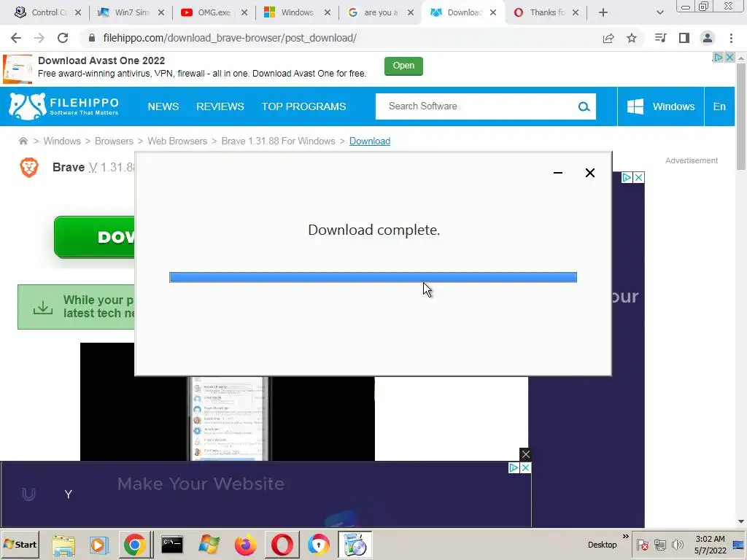Click the Search Software input field

click(x=476, y=106)
